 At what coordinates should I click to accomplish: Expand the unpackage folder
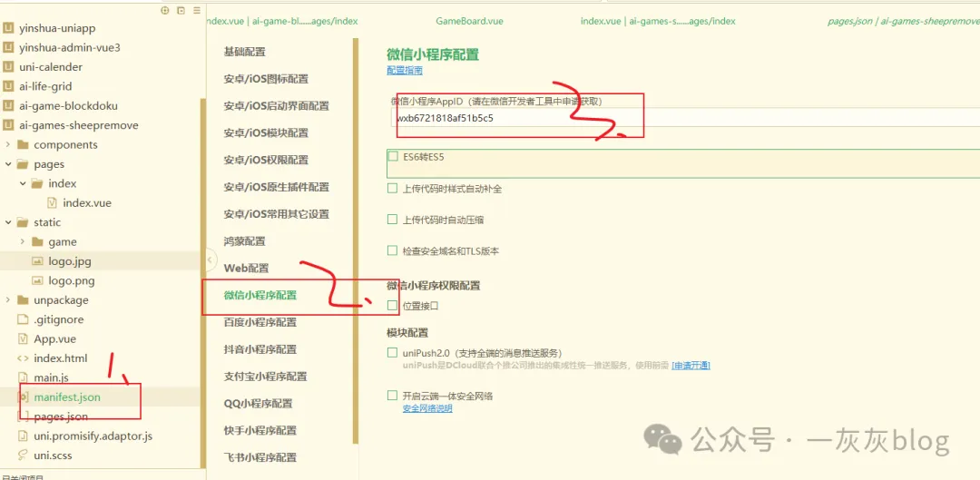[8, 300]
